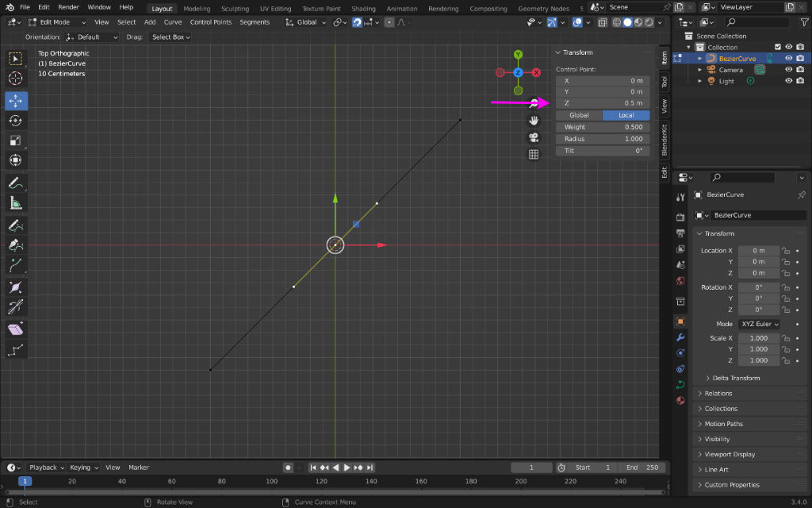Screen dimensions: 812x508
Task: Switch control point coordinates to Global
Action: [x=580, y=115]
